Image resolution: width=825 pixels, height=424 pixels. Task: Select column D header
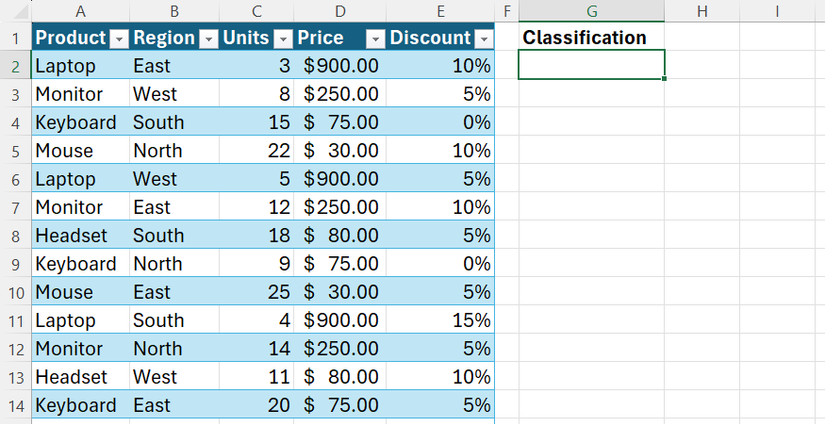pos(340,11)
